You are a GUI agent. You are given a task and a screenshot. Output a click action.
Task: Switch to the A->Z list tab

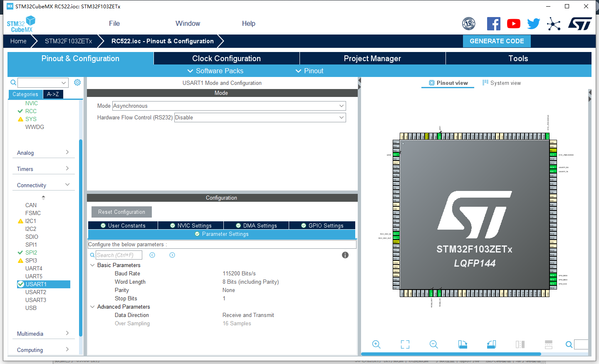53,94
